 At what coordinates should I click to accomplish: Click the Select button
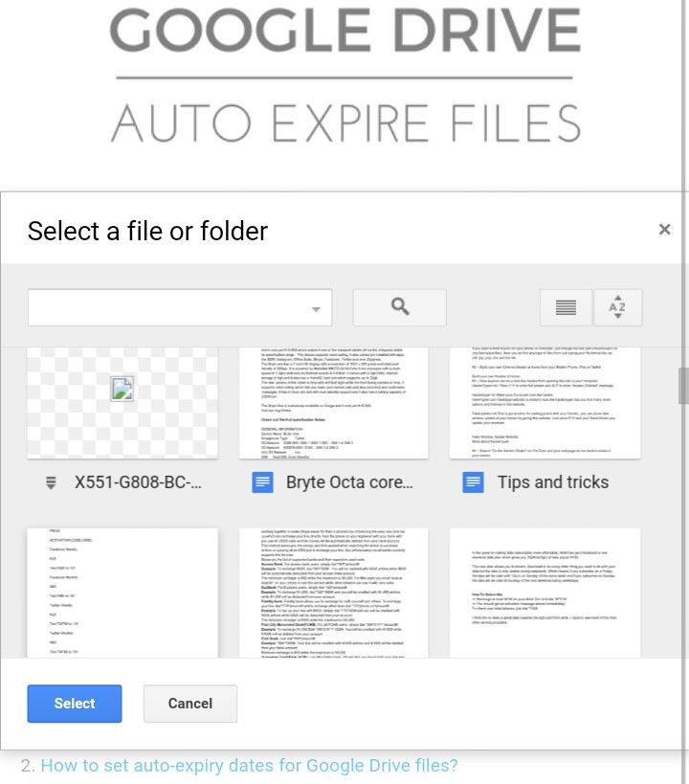coord(75,704)
